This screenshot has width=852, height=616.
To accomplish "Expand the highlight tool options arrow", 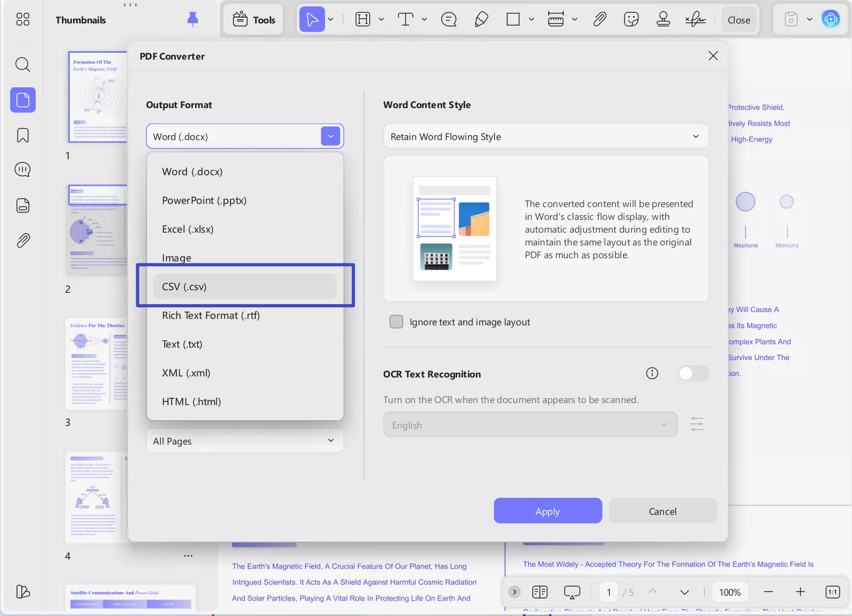I will [x=382, y=20].
